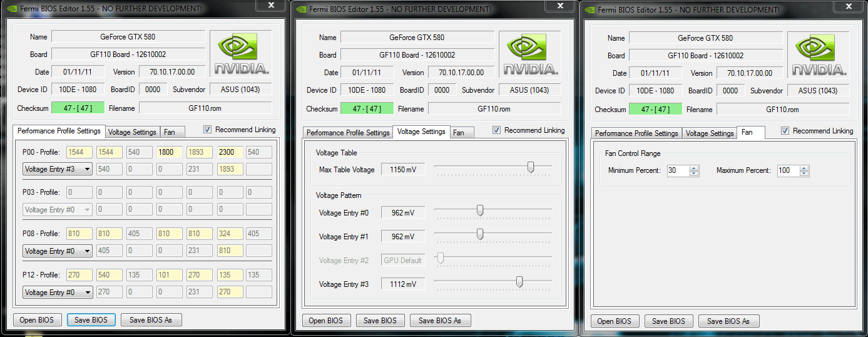The image size is (868, 337).
Task: Open the P00 Voltage Entry #3 dropdown
Action: coord(58,168)
